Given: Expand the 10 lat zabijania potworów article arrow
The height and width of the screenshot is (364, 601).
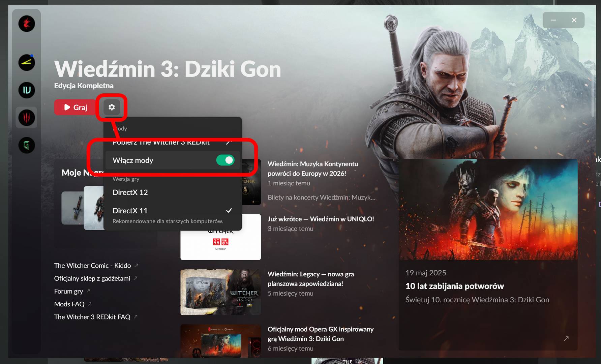Looking at the screenshot, I should click(566, 338).
